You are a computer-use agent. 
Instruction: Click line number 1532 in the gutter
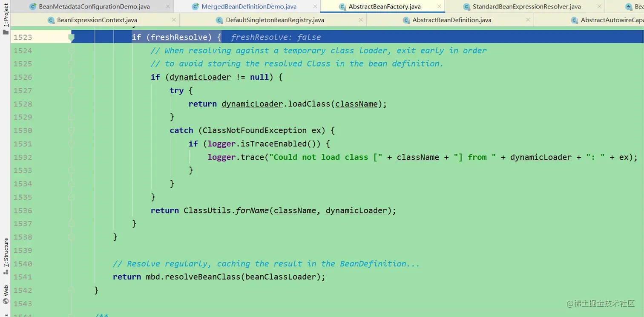pyautogui.click(x=23, y=157)
